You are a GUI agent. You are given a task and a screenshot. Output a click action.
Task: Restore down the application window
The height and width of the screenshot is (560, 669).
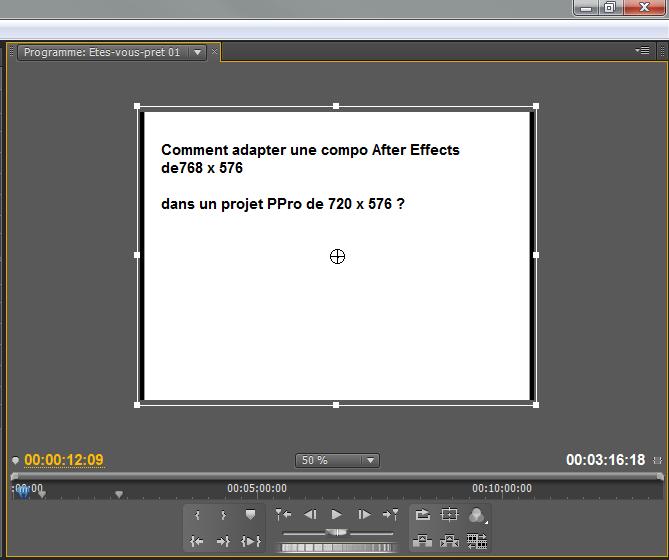(611, 7)
